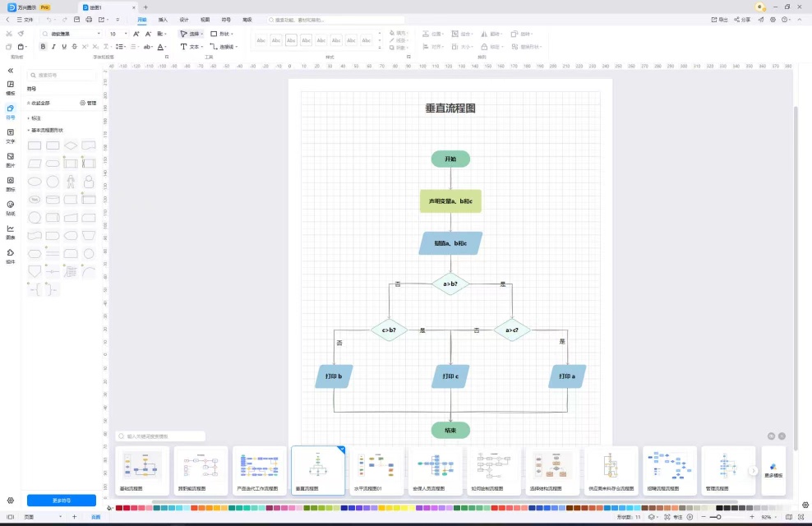Toggle strikethrough text formatting
This screenshot has height=526, width=812.
coord(75,47)
